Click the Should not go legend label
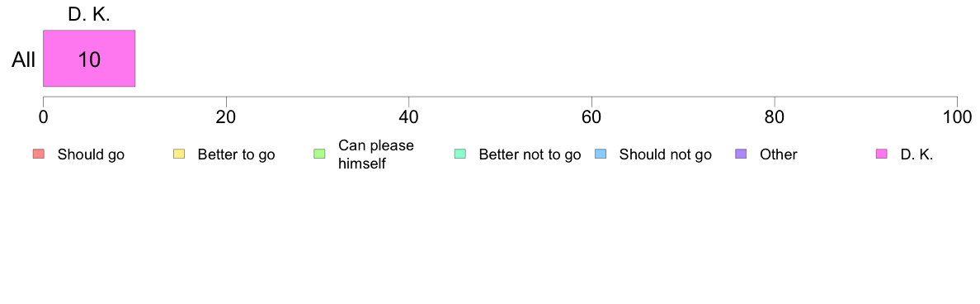 [665, 154]
